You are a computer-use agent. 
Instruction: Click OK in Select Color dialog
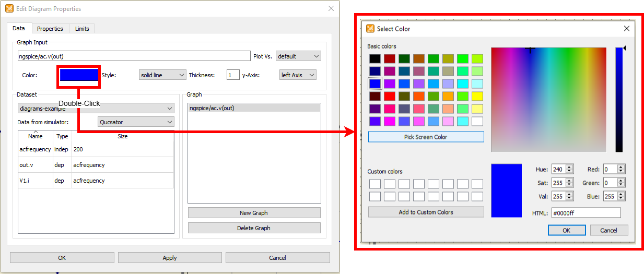tap(567, 230)
